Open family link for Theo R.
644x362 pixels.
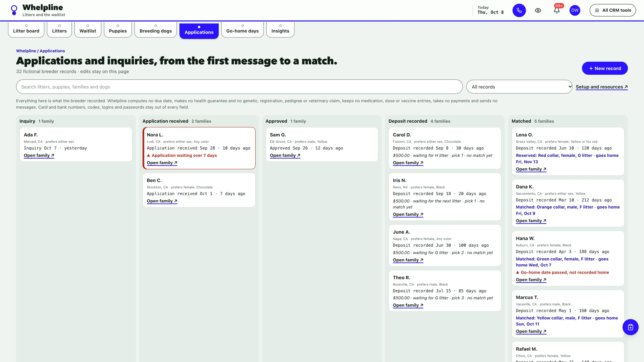click(408, 305)
